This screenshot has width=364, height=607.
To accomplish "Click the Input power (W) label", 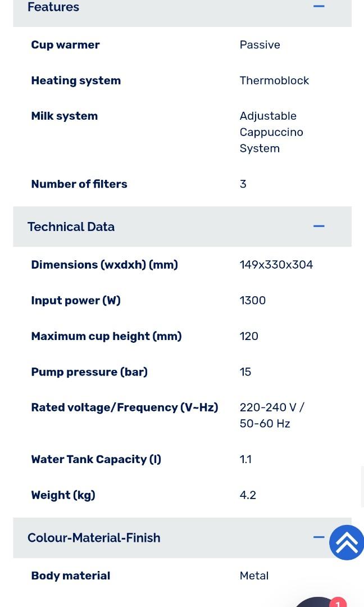I will tap(76, 300).
